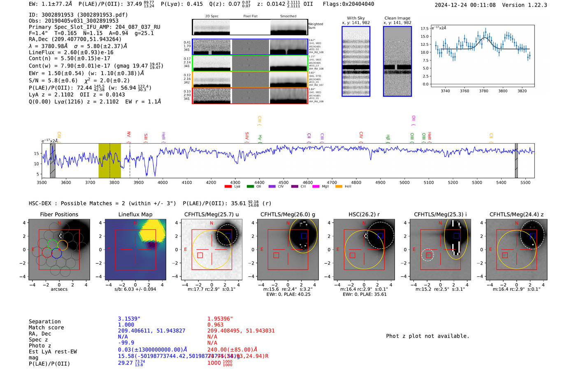The width and height of the screenshot is (576, 392).
Task: Open the CFHTLS/Meg(25.7) u image
Action: pos(211,250)
